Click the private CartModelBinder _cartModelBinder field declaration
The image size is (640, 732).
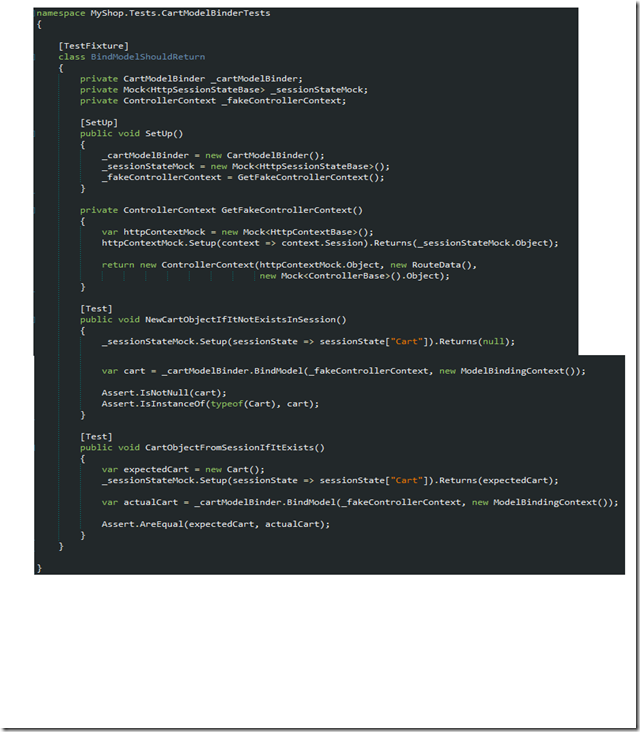point(191,78)
